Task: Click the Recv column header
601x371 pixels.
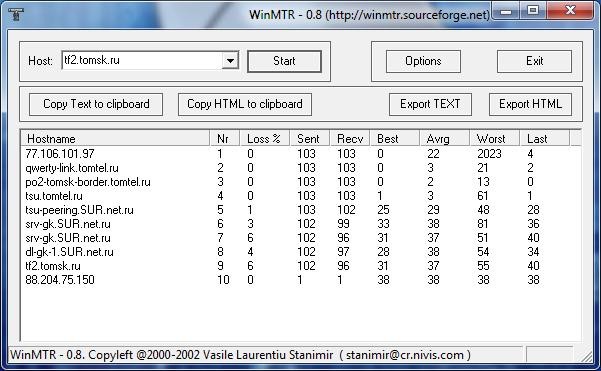Action: tap(350, 138)
